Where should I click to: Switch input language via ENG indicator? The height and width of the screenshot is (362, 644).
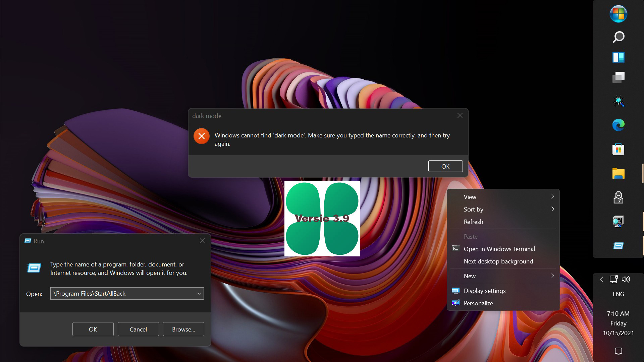tap(618, 294)
